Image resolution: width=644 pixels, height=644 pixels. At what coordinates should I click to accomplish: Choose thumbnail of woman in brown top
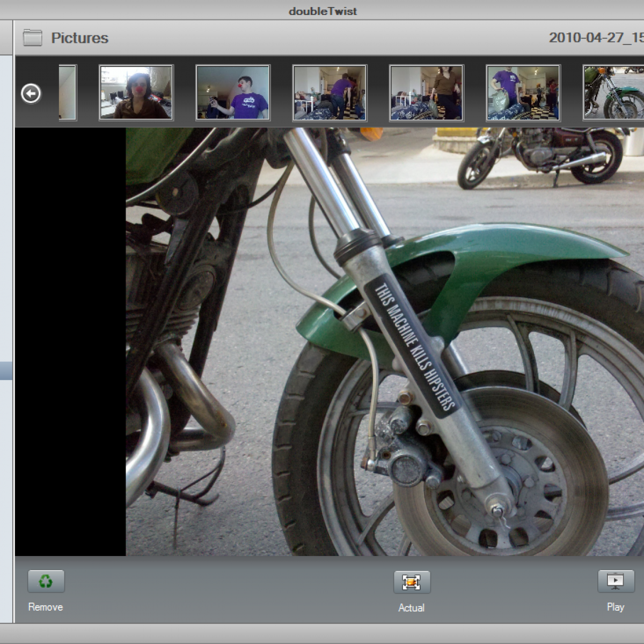pos(426,93)
